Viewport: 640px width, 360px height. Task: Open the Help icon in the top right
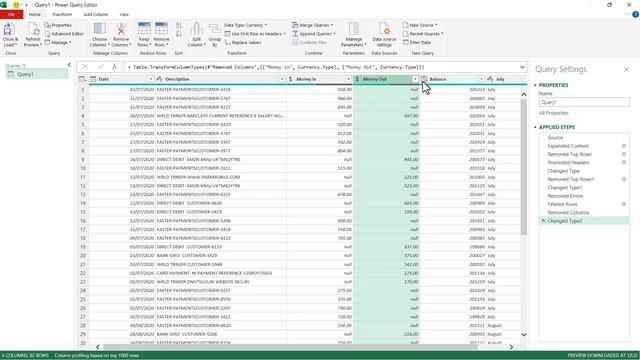[x=636, y=15]
